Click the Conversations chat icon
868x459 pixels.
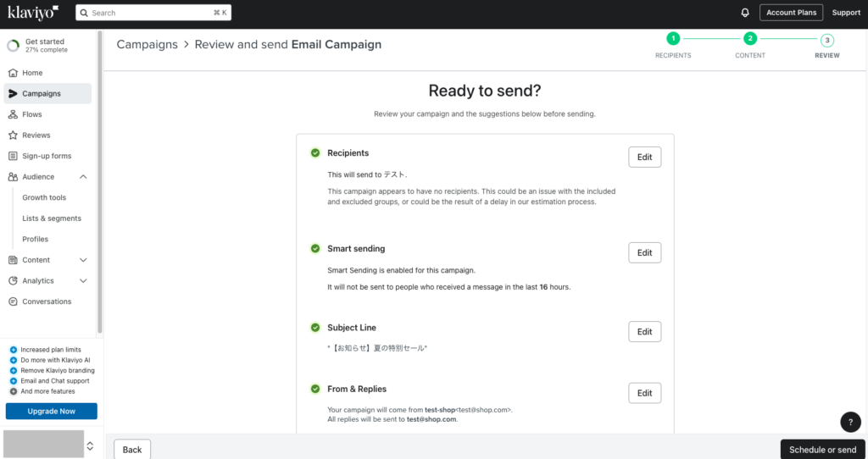pyautogui.click(x=13, y=301)
